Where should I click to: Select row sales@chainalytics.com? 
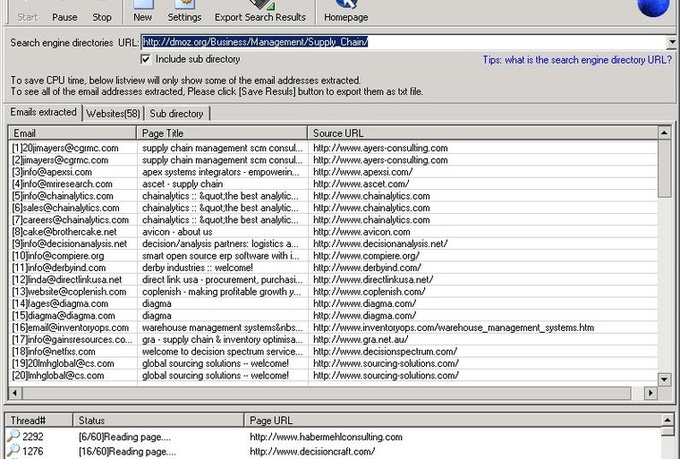333,208
